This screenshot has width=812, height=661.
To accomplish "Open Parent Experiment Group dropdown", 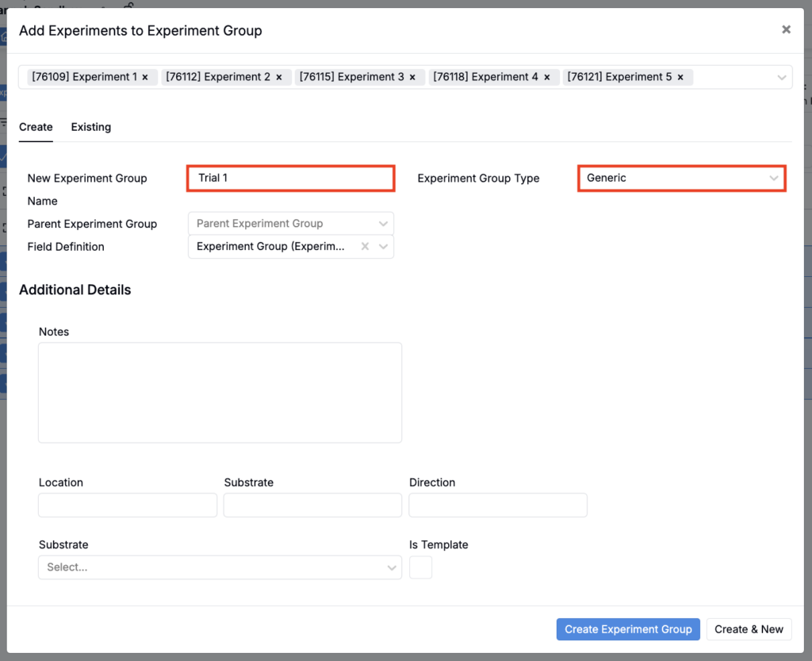I will tap(290, 224).
